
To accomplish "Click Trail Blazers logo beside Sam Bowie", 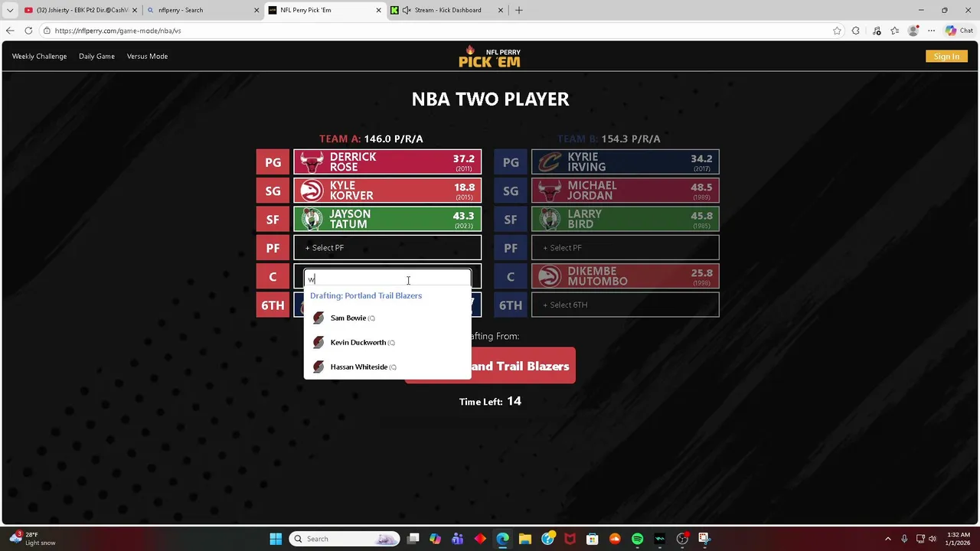I will click(x=318, y=318).
